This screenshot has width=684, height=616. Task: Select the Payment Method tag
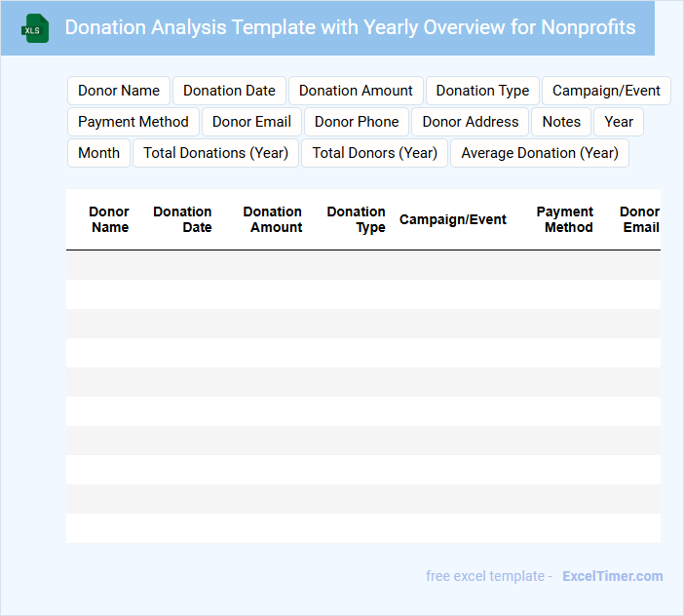point(133,122)
